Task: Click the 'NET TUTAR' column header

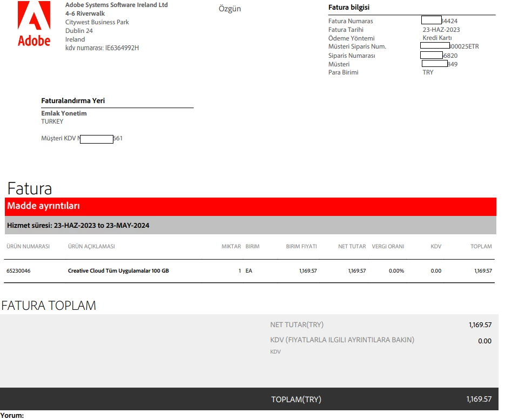Action: pyautogui.click(x=352, y=247)
